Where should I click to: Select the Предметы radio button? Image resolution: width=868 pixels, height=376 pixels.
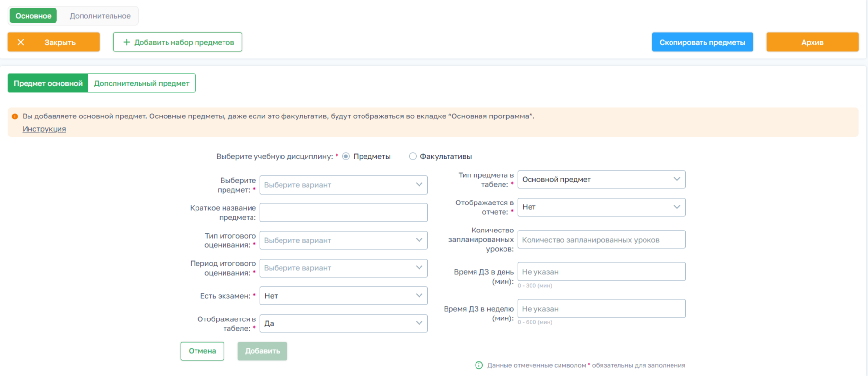click(346, 156)
